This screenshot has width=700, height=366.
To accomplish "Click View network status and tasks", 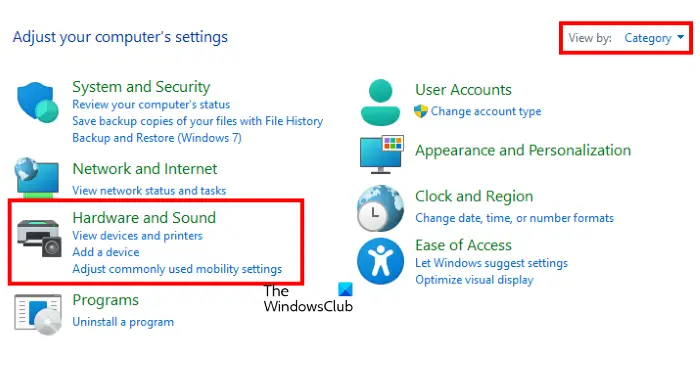I will click(149, 191).
